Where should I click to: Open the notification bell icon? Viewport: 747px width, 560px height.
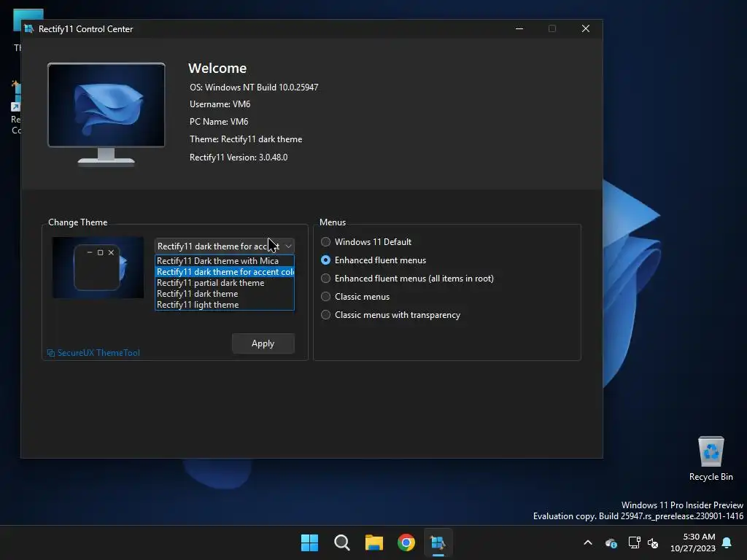pyautogui.click(x=727, y=542)
